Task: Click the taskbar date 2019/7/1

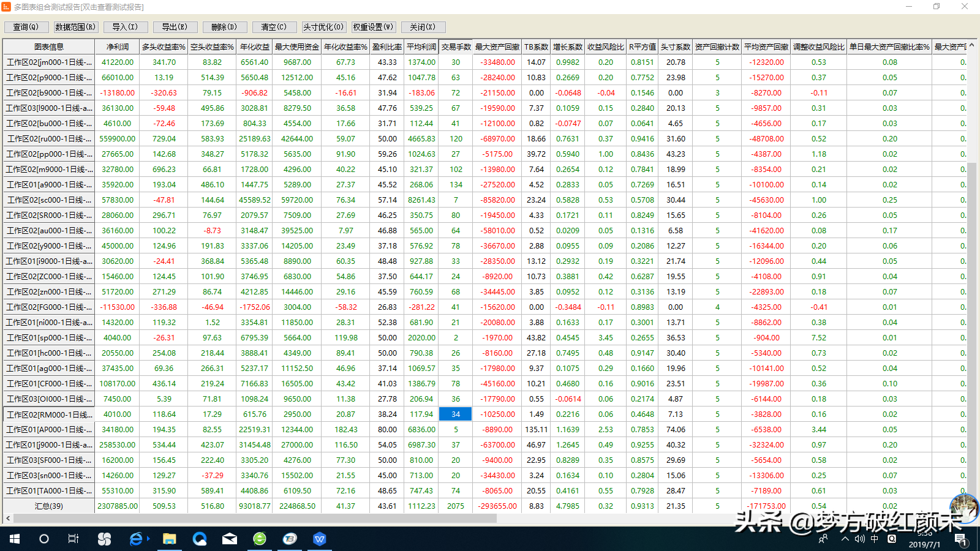Action: (925, 544)
